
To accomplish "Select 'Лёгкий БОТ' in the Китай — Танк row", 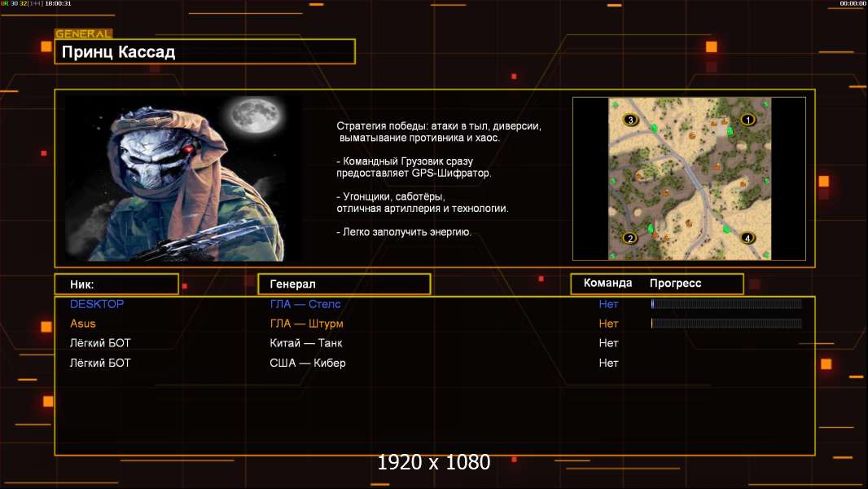I will point(100,343).
